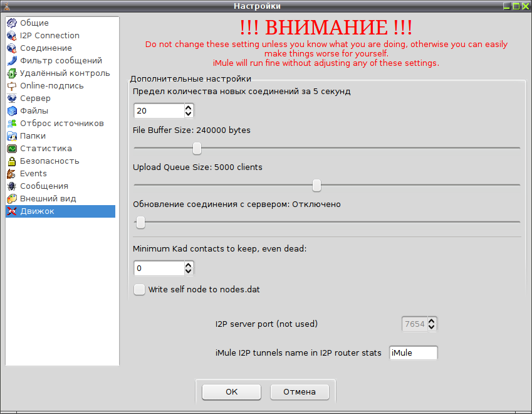This screenshot has width=532, height=414.
Task: Click the Папки folder icon
Action: pos(11,136)
